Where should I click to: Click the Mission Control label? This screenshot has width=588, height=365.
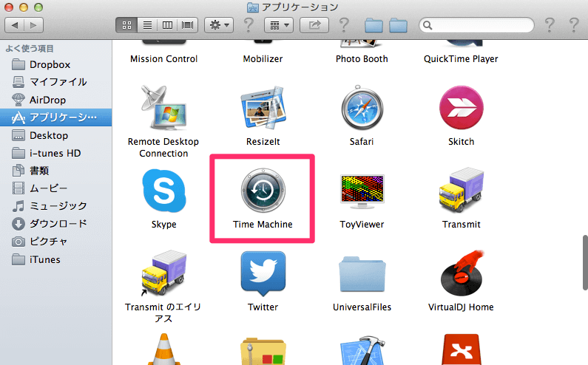pyautogui.click(x=164, y=59)
